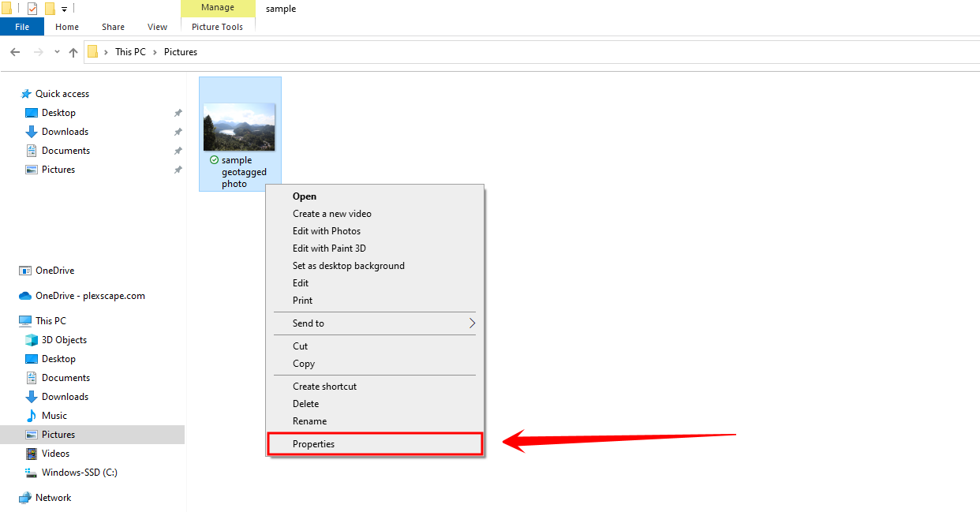This screenshot has width=980, height=512.
Task: Select Downloads label under This PC
Action: point(65,397)
